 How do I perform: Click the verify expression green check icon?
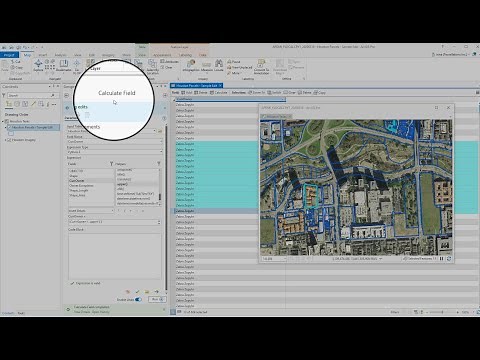click(x=137, y=292)
